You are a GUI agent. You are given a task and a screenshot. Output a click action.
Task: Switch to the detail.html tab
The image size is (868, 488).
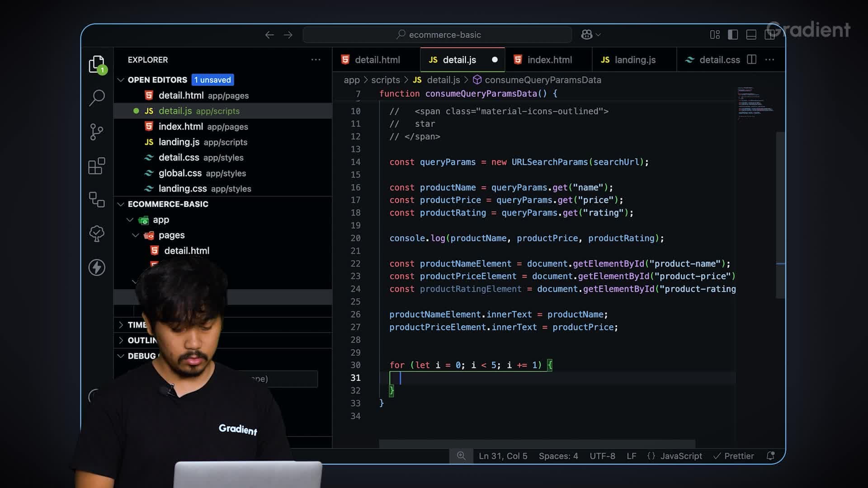pyautogui.click(x=377, y=60)
